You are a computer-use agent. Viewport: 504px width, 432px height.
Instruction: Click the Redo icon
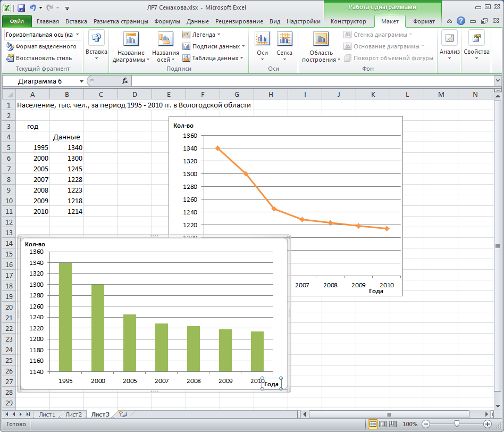tap(49, 8)
